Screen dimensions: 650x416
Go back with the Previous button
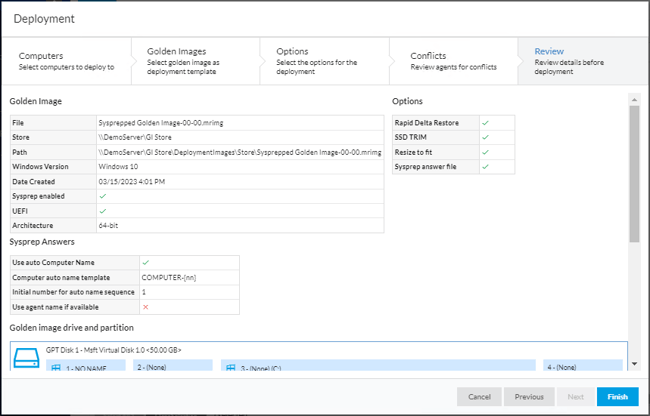point(529,396)
